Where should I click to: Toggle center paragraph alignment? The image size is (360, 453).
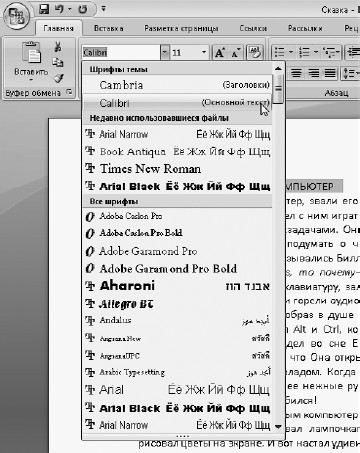(296, 73)
